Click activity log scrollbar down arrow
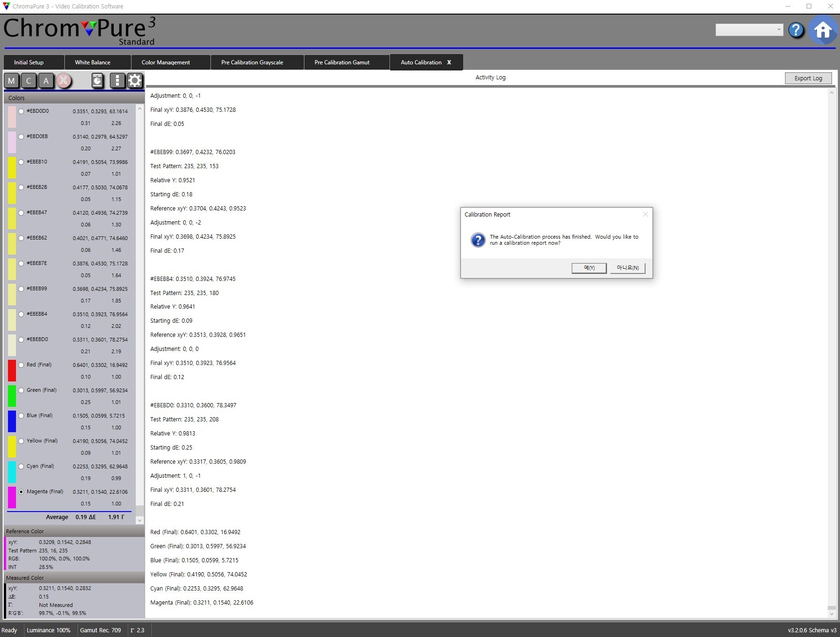The width and height of the screenshot is (840, 637). (x=832, y=614)
